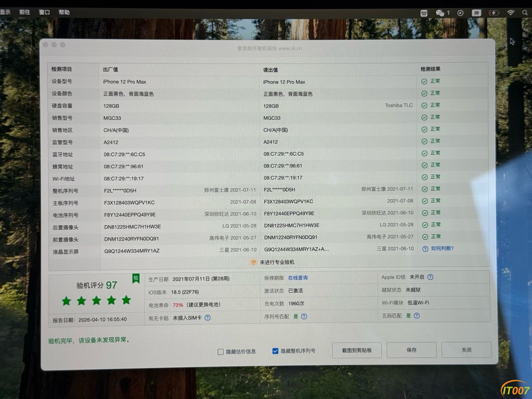This screenshot has width=532, height=399.
Task: Enable 隐藏估价信息 checkbox
Action: [221, 352]
